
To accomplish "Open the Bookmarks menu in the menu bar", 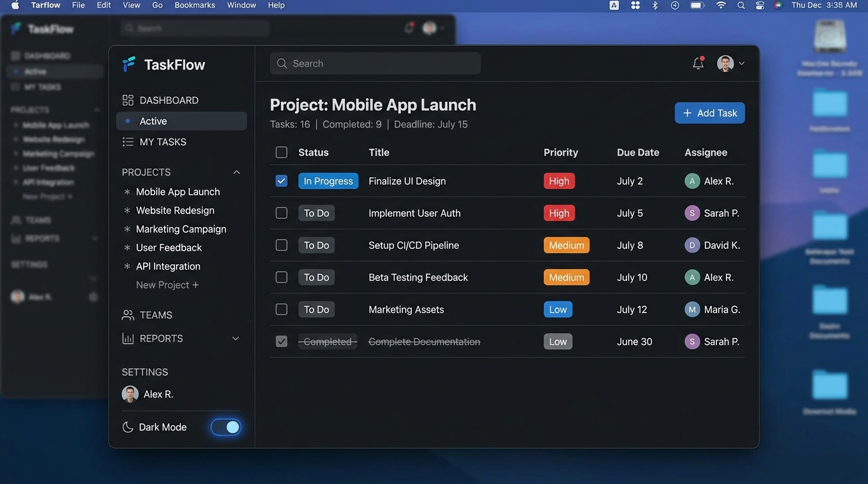I will click(x=194, y=4).
